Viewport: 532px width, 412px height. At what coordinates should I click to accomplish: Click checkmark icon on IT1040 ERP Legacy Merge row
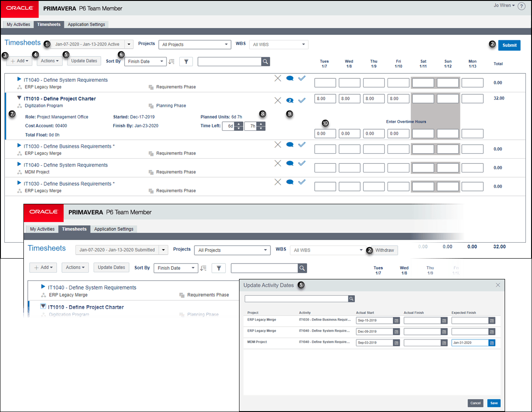click(302, 78)
